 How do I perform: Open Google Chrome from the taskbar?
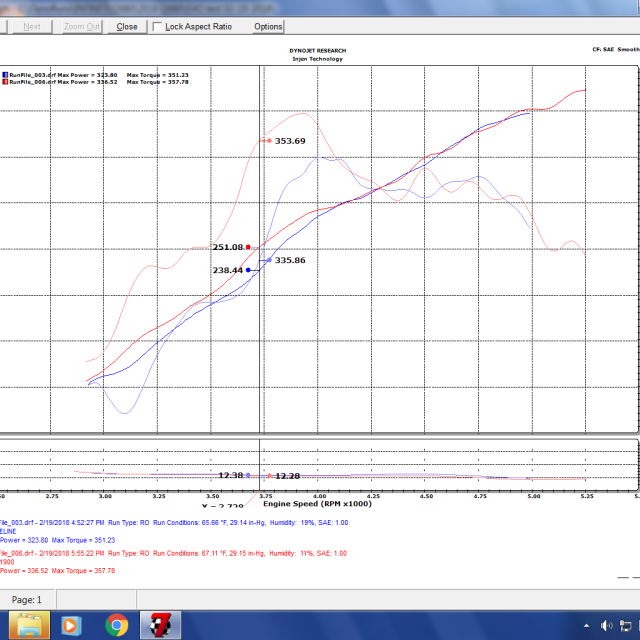[x=117, y=625]
